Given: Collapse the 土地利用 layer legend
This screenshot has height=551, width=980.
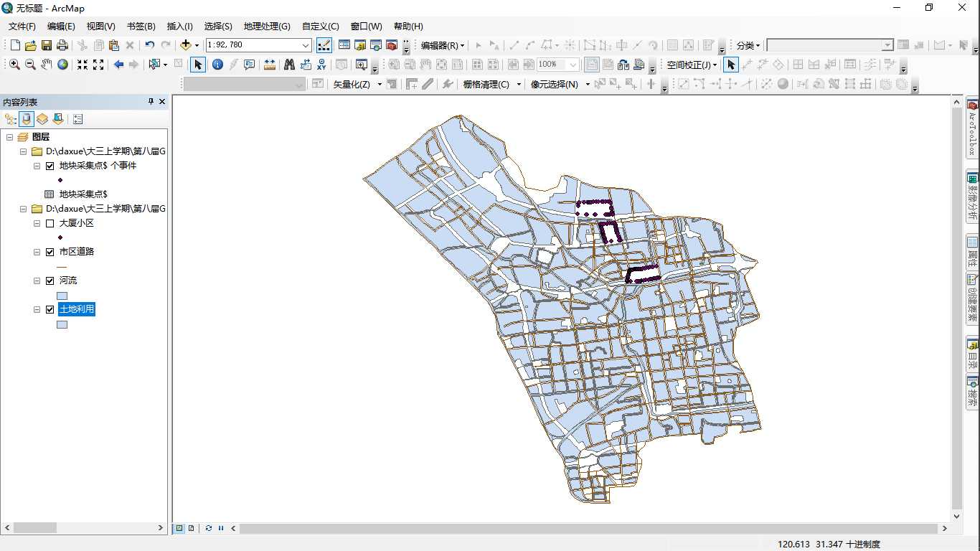Looking at the screenshot, I should [37, 309].
